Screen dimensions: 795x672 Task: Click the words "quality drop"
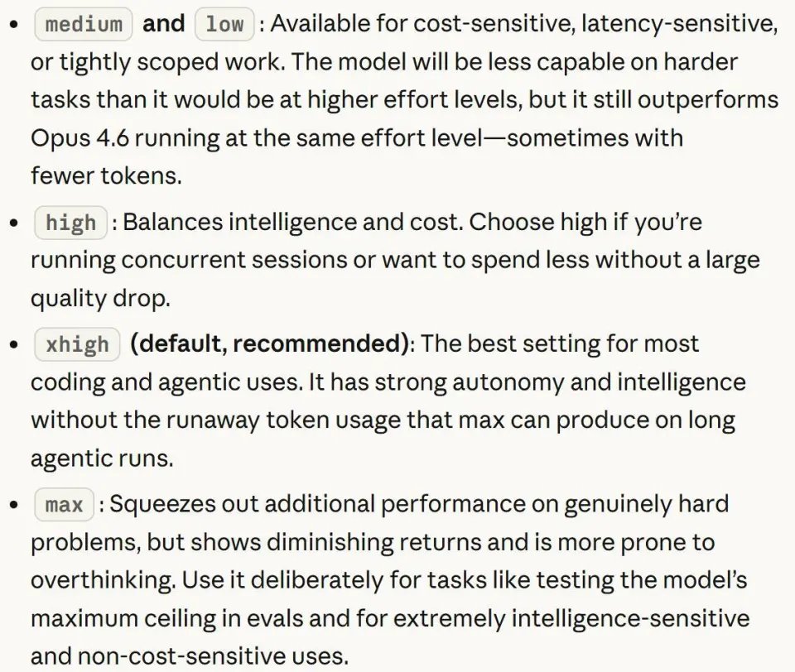pos(100,299)
